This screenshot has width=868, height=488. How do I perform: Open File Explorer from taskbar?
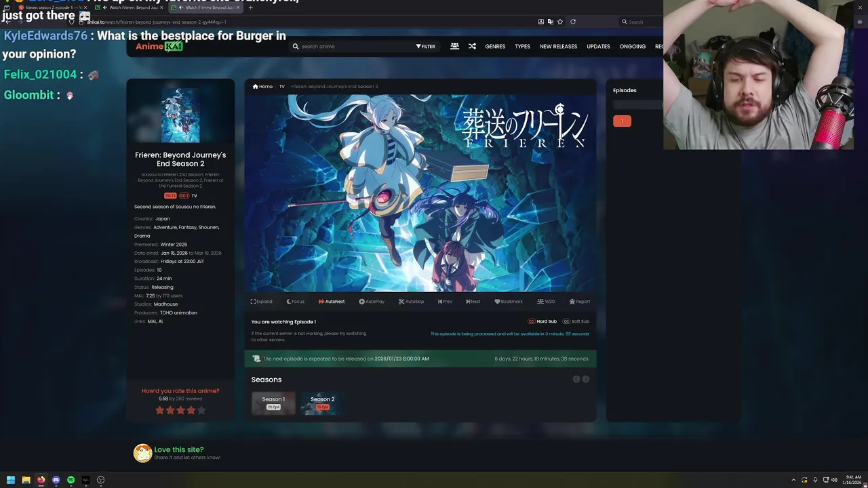coord(26,480)
